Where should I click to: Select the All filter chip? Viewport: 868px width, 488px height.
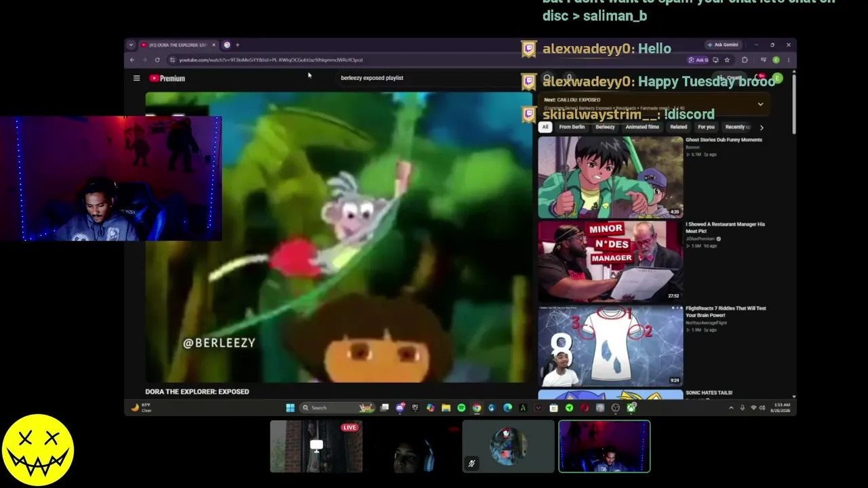click(x=545, y=127)
